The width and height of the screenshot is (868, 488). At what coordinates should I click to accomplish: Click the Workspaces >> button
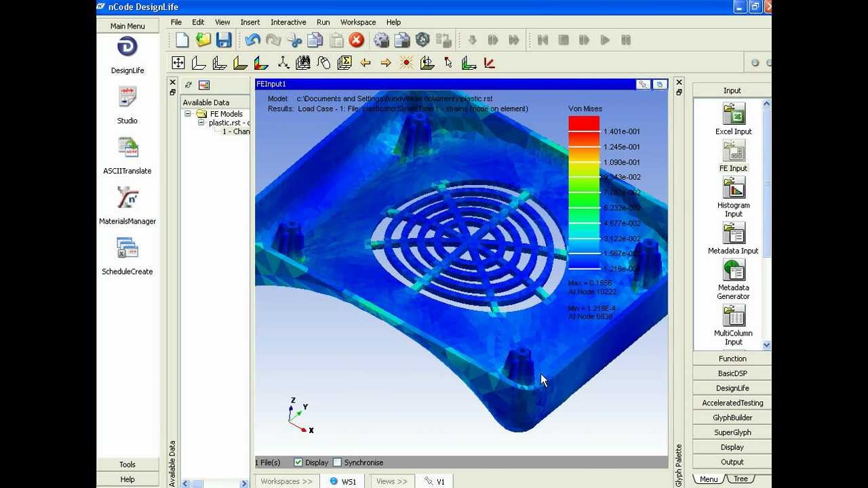pyautogui.click(x=287, y=481)
